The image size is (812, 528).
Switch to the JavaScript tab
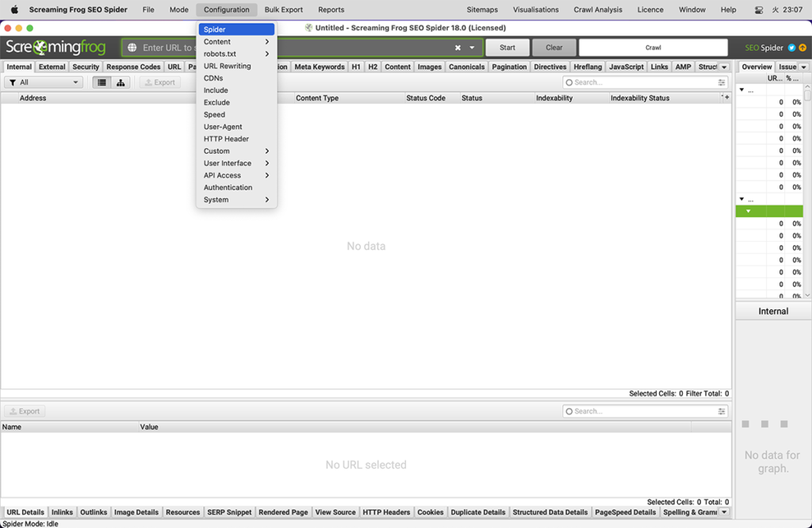pos(626,67)
